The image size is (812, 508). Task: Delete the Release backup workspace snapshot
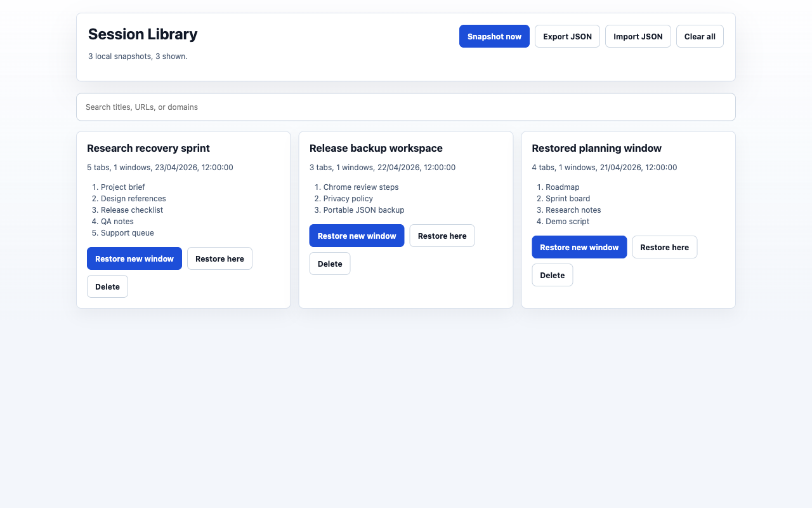tap(330, 264)
